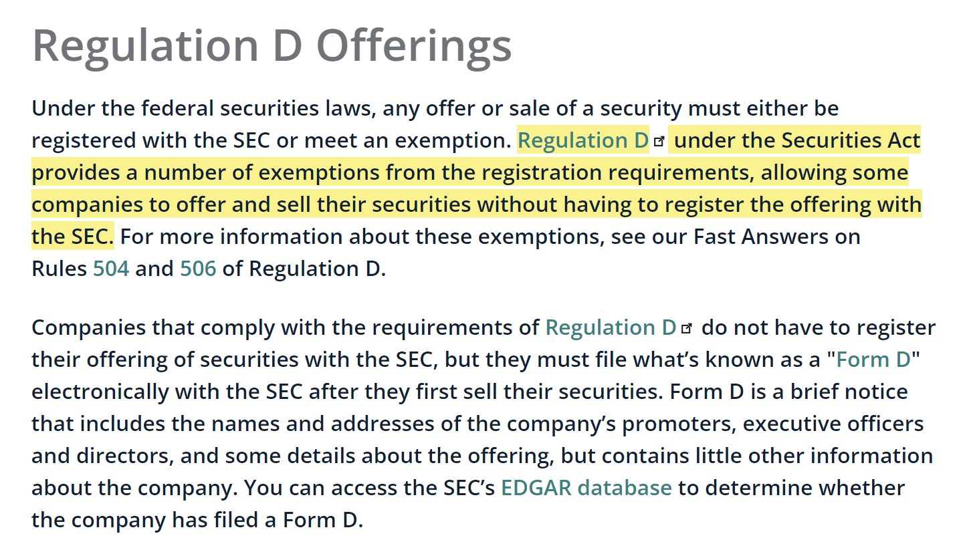967x560 pixels.
Task: Open the highlighted Regulation D link
Action: pyautogui.click(x=583, y=140)
